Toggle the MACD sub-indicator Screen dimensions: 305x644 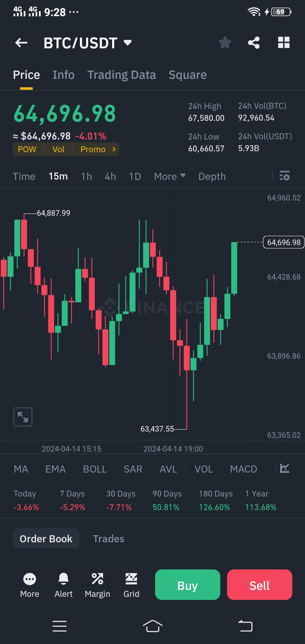[x=243, y=469]
